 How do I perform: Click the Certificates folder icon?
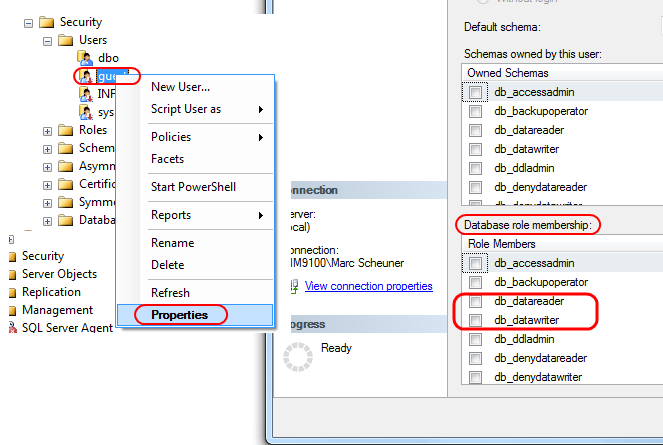pyautogui.click(x=66, y=184)
